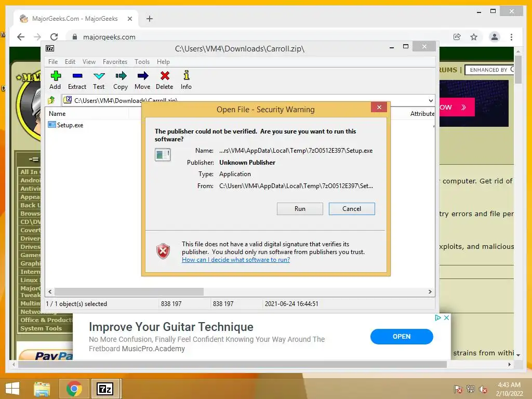532x399 pixels.
Task: Open a new Chrome tab
Action: click(x=149, y=19)
